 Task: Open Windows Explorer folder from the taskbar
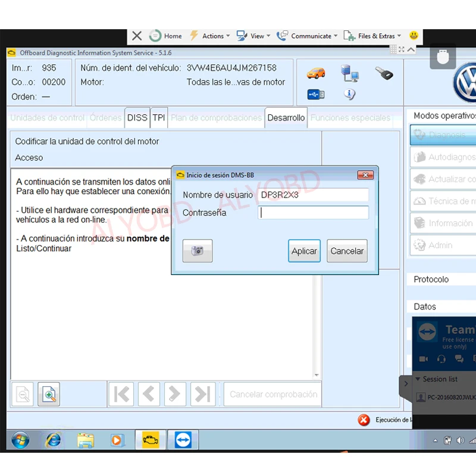86,440
